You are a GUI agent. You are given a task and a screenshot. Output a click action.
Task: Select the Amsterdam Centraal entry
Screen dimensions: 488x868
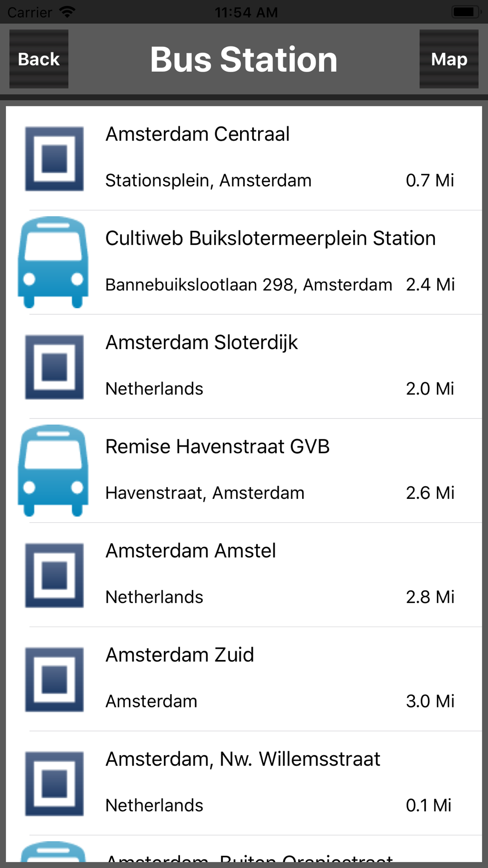tap(198, 134)
